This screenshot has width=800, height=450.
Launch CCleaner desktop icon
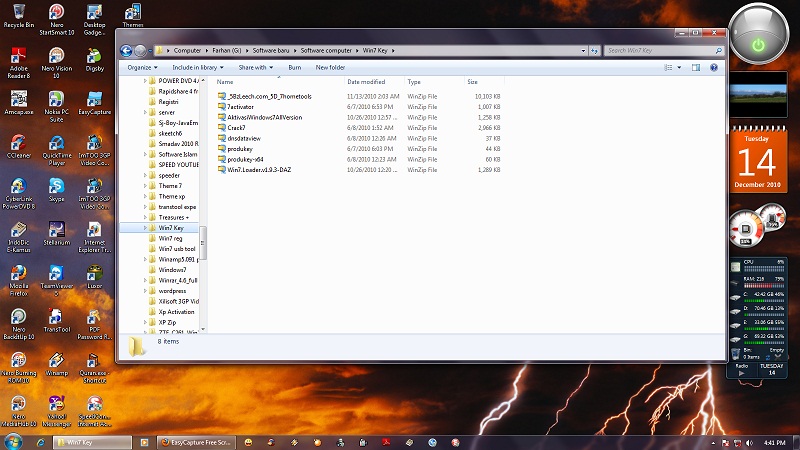pos(19,146)
